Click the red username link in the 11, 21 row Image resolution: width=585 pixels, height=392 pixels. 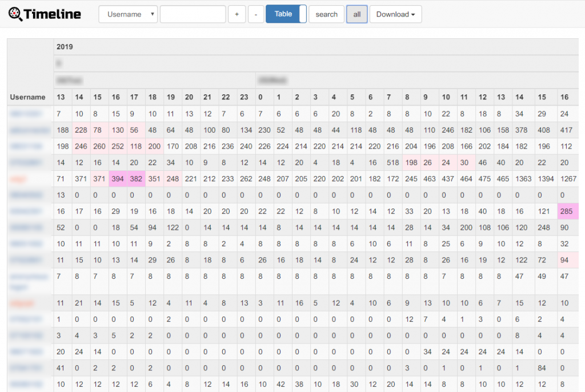[22, 303]
